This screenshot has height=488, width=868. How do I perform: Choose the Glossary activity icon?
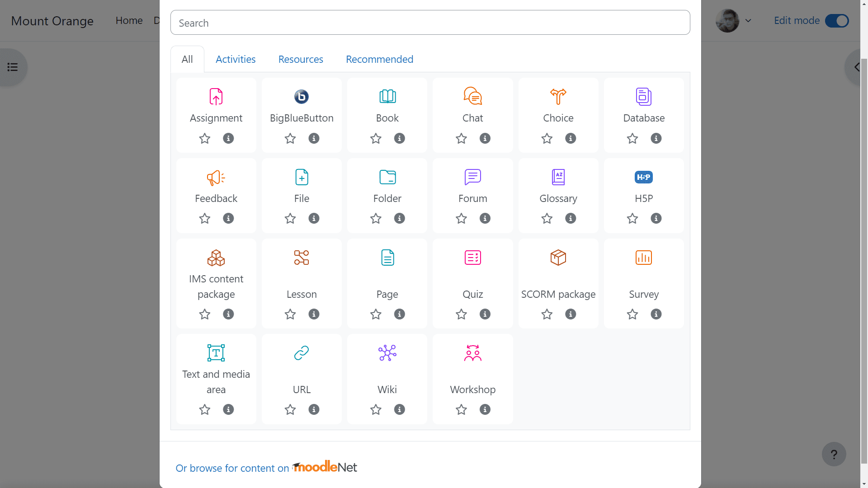click(x=558, y=177)
